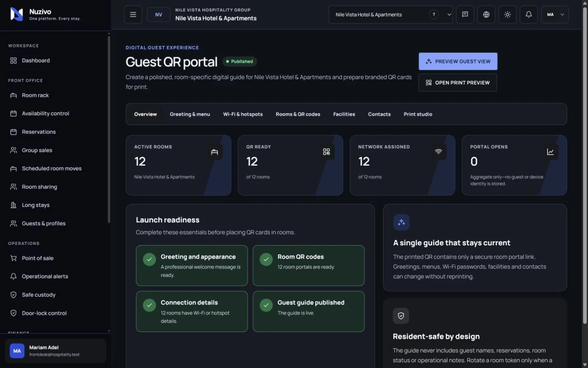Navigate to Scheduled room moves

point(55,168)
